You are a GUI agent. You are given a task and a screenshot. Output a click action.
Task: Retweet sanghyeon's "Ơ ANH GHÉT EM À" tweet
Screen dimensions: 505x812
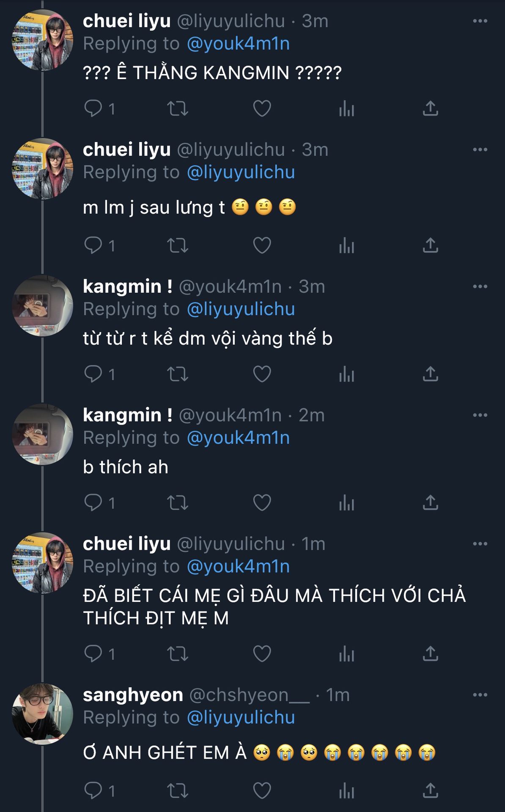pos(178,790)
